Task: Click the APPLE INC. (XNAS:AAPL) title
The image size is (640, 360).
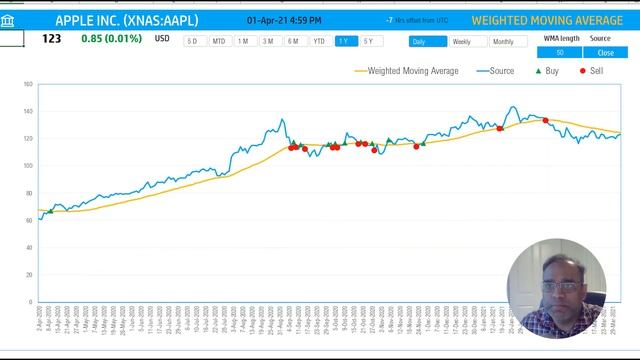Action: click(127, 20)
